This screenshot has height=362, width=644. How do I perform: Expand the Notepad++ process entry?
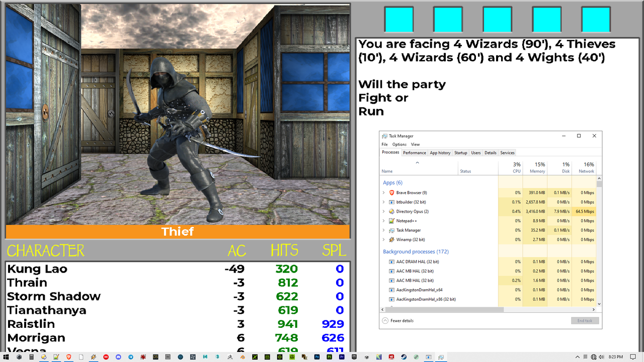coord(383,221)
